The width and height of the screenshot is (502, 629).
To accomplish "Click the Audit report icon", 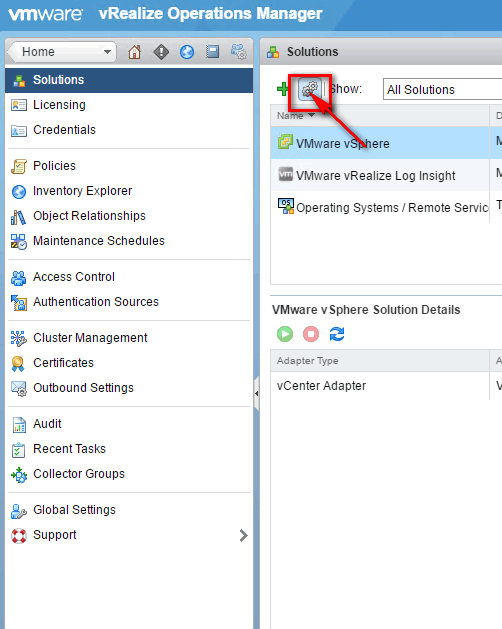I will [x=18, y=425].
